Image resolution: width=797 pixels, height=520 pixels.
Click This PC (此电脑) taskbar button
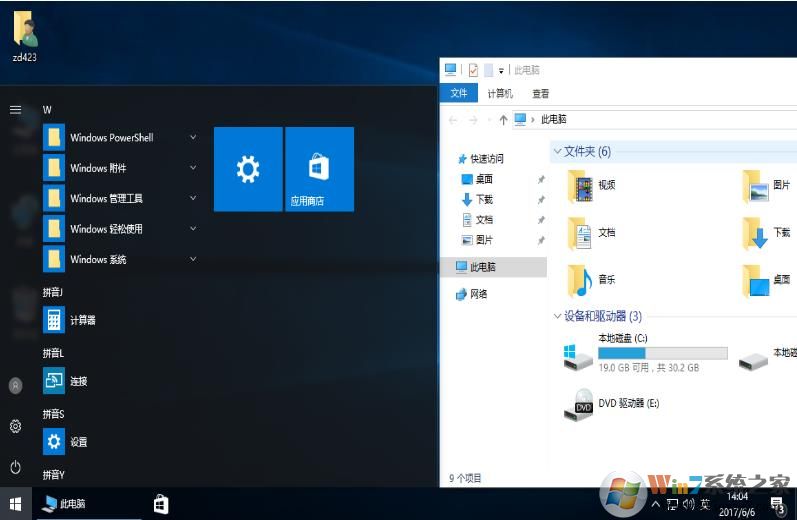[x=87, y=504]
